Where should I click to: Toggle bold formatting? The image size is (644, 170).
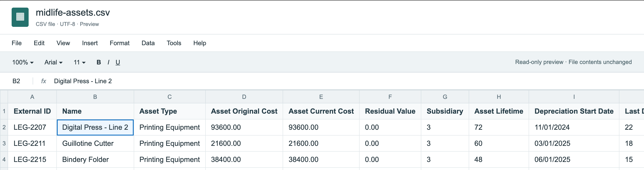pos(99,62)
